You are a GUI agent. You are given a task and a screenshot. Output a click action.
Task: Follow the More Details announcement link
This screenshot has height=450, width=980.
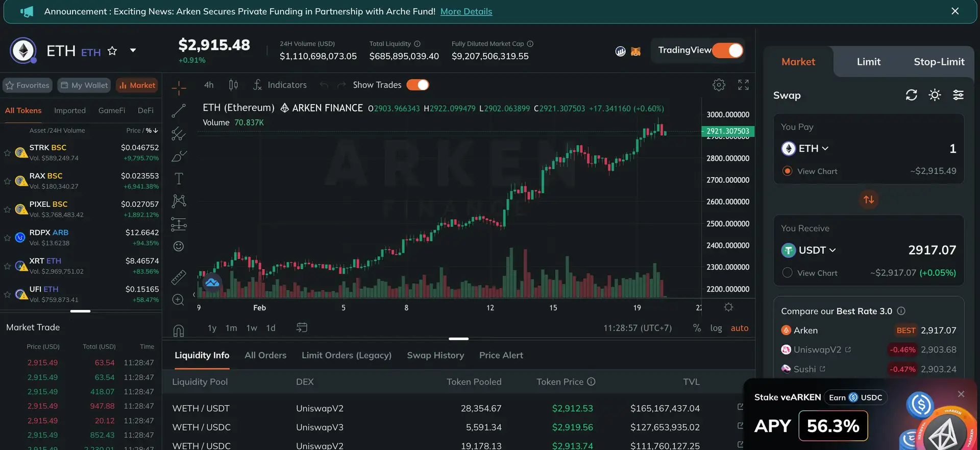466,11
